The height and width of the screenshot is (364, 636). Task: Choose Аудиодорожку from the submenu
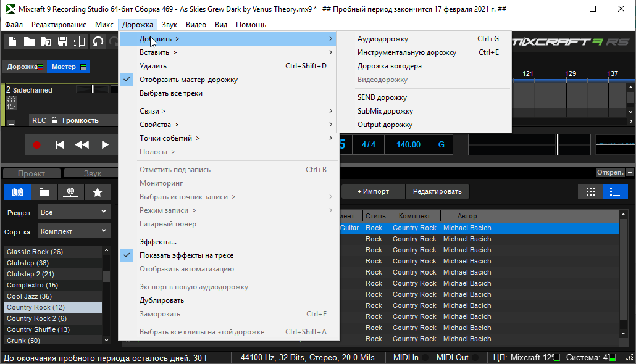click(424, 39)
